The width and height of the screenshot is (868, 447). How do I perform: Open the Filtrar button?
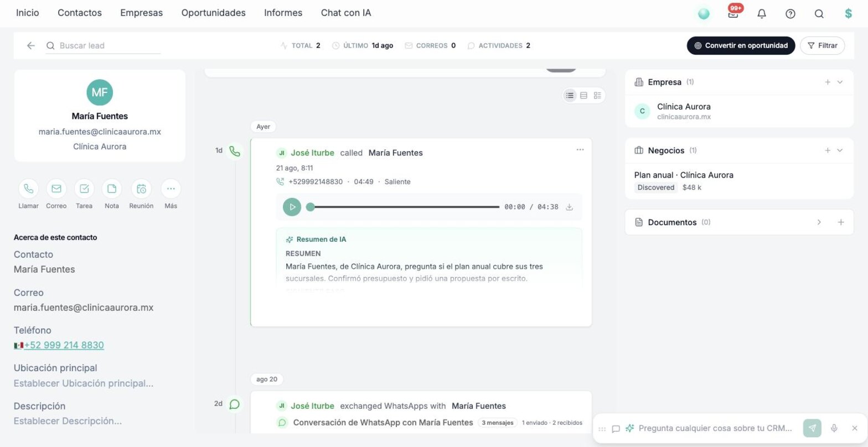[823, 45]
